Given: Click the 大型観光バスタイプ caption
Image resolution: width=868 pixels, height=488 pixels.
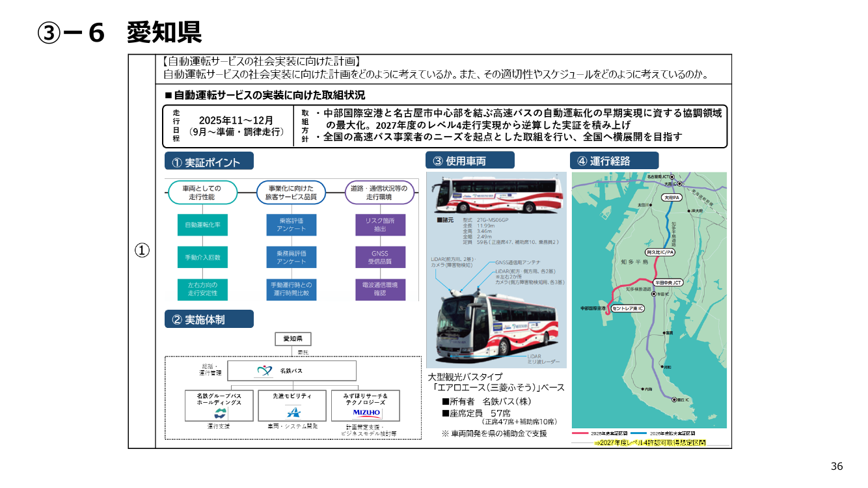Looking at the screenshot, I should coord(465,376).
